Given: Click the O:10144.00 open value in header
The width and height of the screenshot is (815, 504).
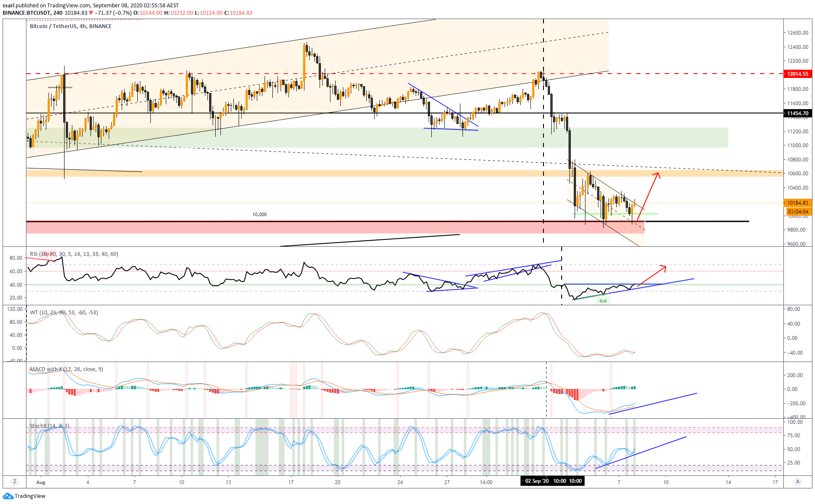Looking at the screenshot, I should tap(148, 13).
